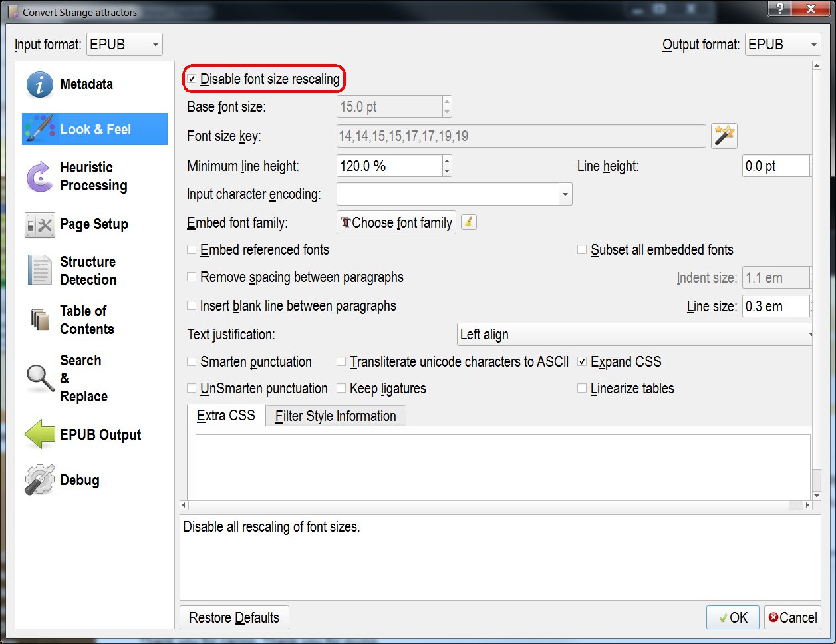Open EPUB Output green arrow icon
Viewport: 836px width, 644px height.
[40, 435]
